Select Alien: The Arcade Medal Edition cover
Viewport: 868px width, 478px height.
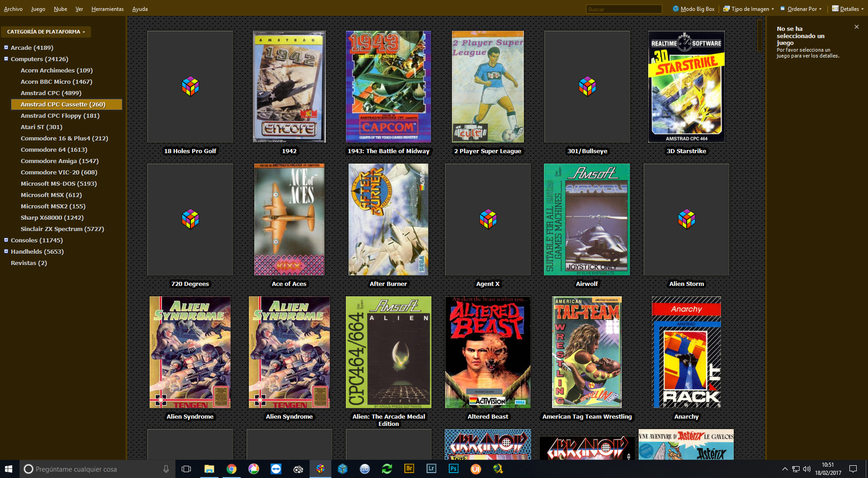point(388,352)
